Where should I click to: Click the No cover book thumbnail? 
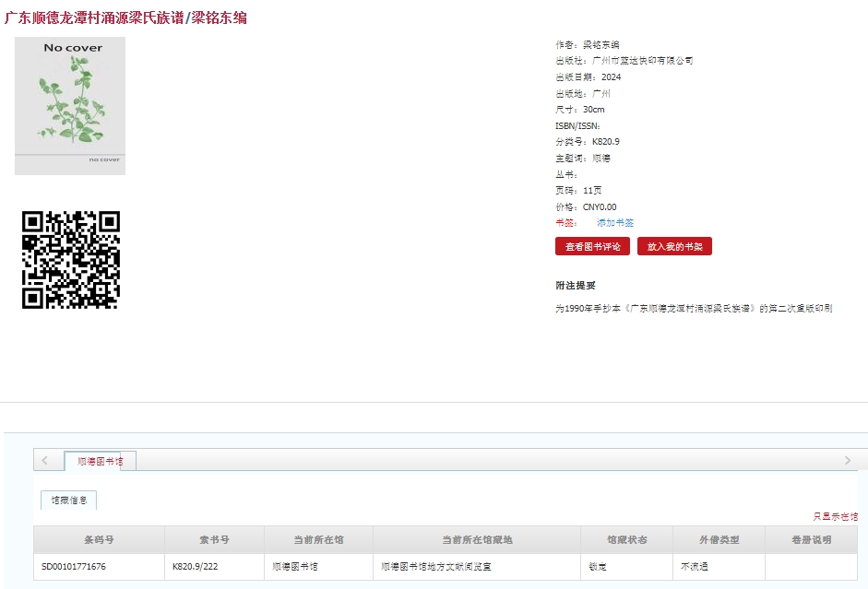(x=70, y=106)
